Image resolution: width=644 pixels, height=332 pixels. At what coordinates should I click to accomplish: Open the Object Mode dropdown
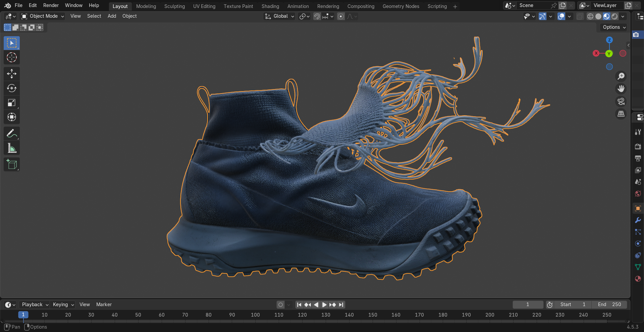point(43,16)
